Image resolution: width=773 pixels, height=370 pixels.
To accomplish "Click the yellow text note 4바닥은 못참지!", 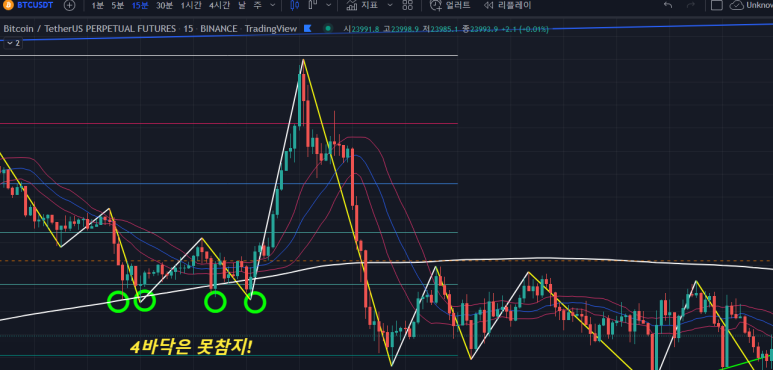I will [x=191, y=347].
